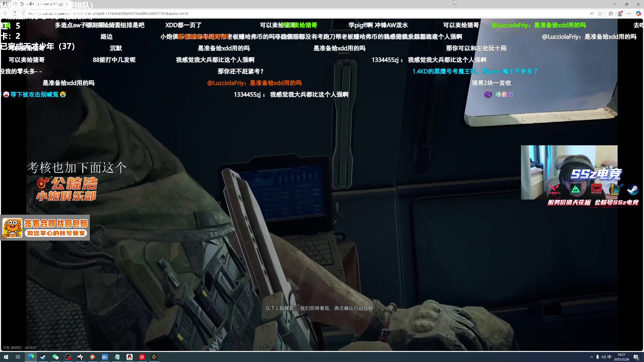Click the green @LucciolaFriy comment

(539, 25)
